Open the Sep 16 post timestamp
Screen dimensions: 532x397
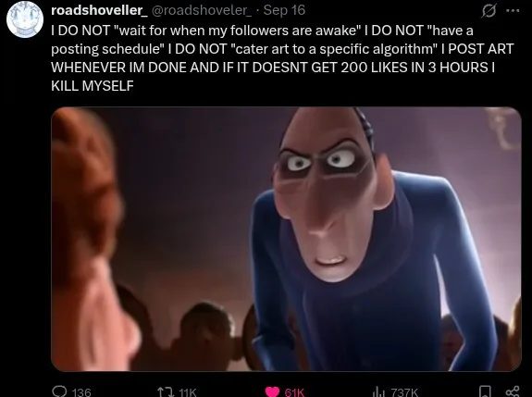[x=284, y=10]
